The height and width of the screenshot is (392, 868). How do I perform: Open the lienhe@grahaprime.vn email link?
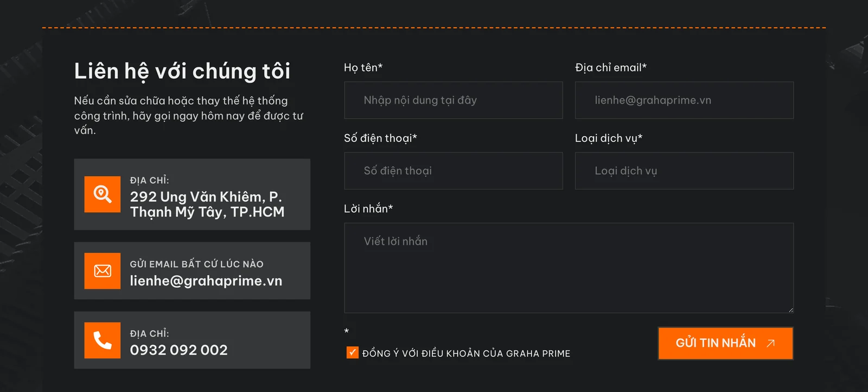206,281
